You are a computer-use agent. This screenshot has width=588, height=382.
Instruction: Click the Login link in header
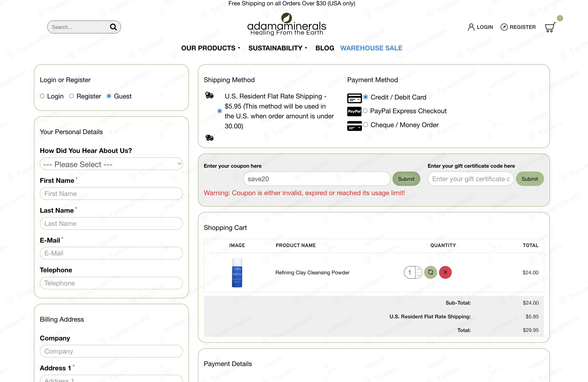tap(481, 27)
